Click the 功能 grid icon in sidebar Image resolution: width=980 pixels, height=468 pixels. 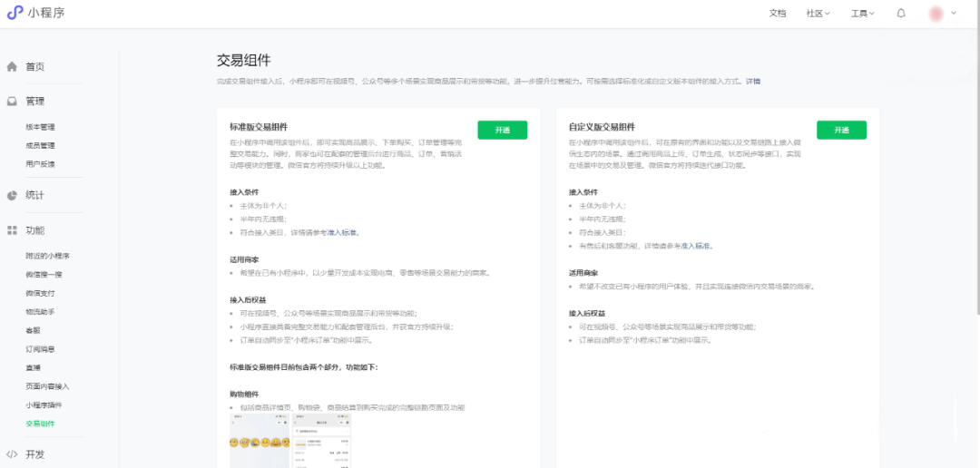[x=13, y=230]
